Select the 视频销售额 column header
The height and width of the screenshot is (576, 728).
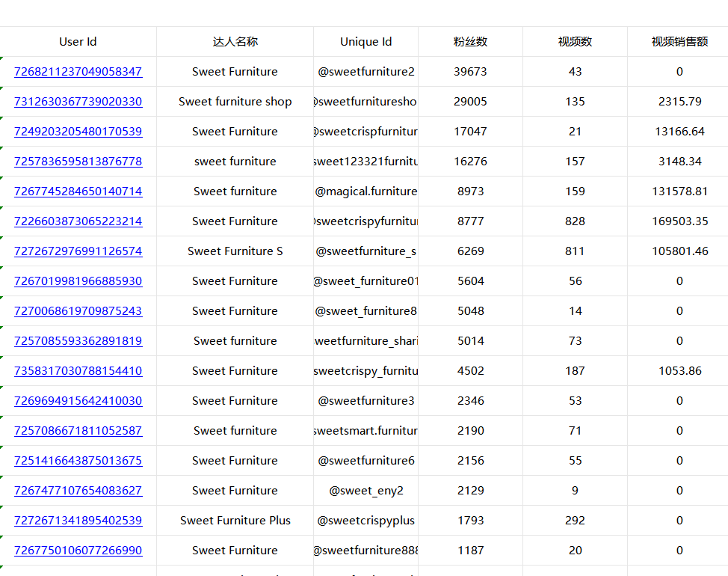[x=679, y=42]
